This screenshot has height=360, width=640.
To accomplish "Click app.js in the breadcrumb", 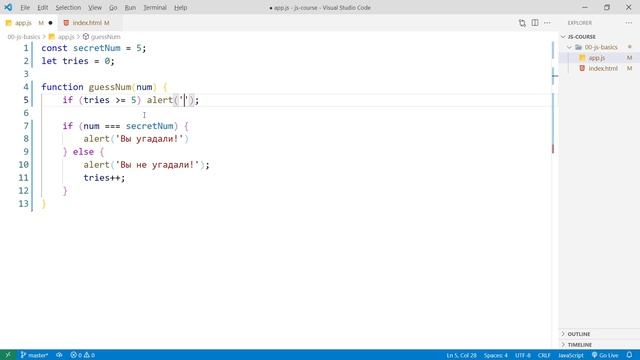I will click(x=66, y=37).
